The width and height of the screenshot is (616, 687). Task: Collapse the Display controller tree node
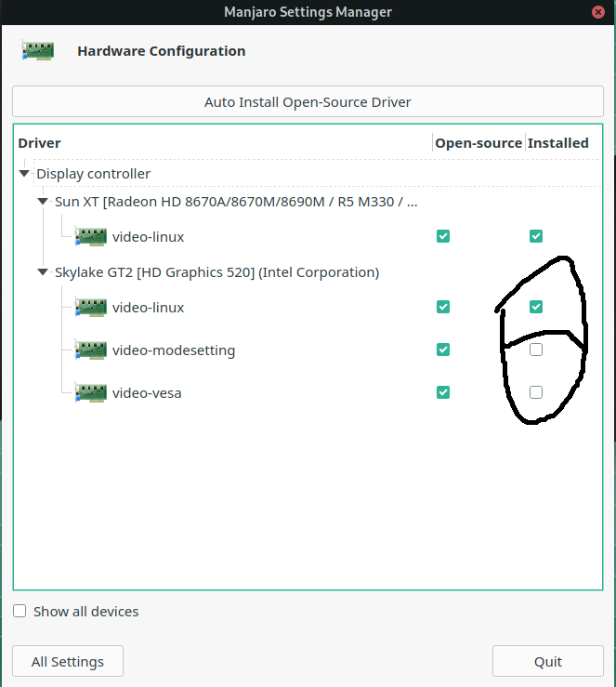(x=24, y=174)
